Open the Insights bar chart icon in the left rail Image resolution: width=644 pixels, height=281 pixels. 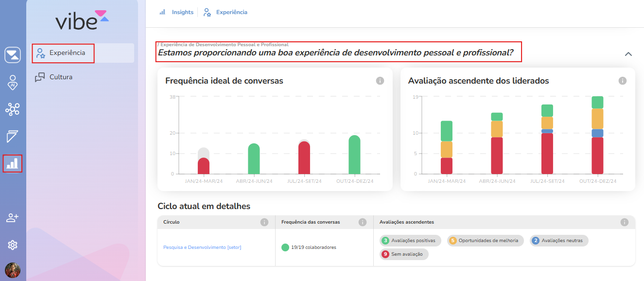13,163
